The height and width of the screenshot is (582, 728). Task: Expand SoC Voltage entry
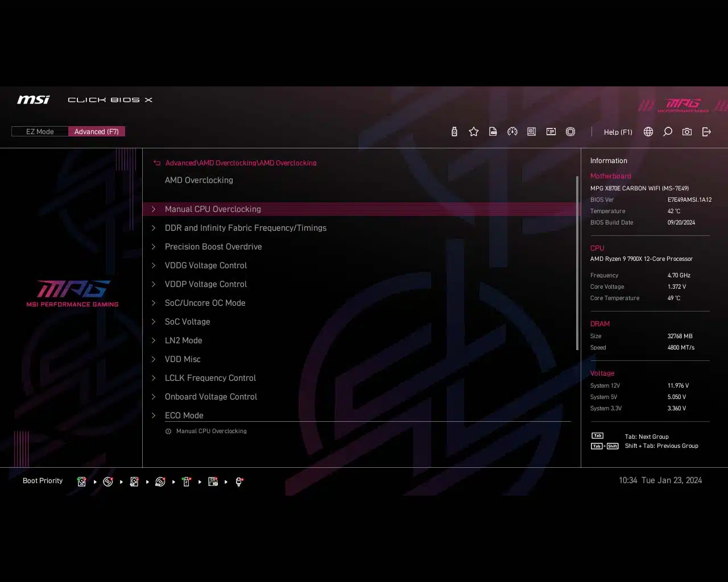pyautogui.click(x=361, y=322)
